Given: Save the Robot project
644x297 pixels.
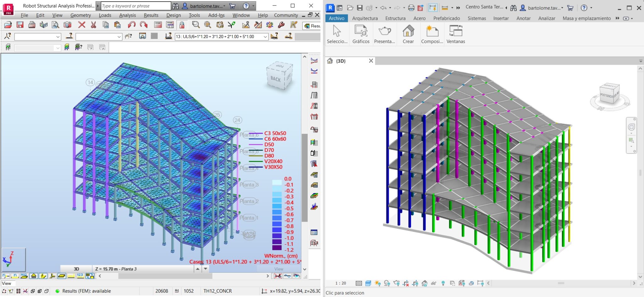Looking at the screenshot, I should 20,25.
